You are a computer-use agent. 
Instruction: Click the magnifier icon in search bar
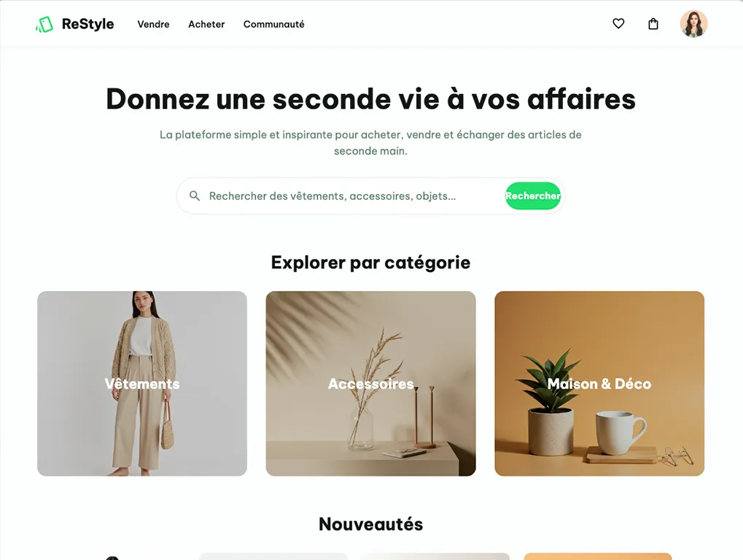194,195
